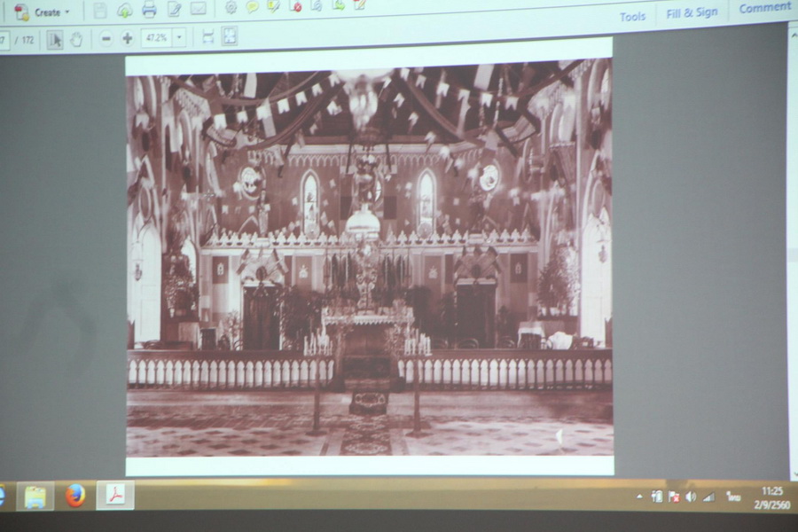Click the input language indicator

click(x=733, y=497)
